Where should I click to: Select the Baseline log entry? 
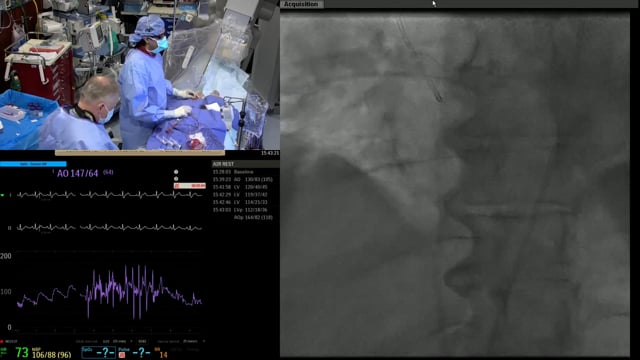tap(233, 172)
